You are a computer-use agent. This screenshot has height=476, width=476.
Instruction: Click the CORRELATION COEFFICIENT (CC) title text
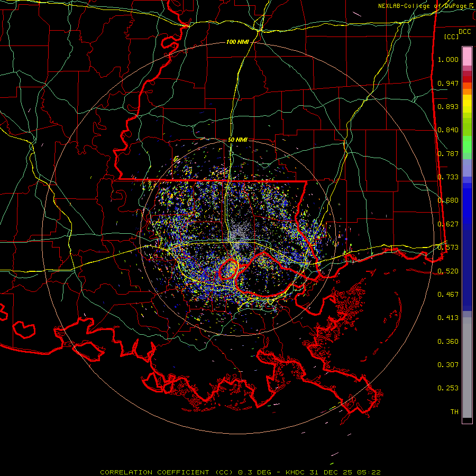[167, 472]
